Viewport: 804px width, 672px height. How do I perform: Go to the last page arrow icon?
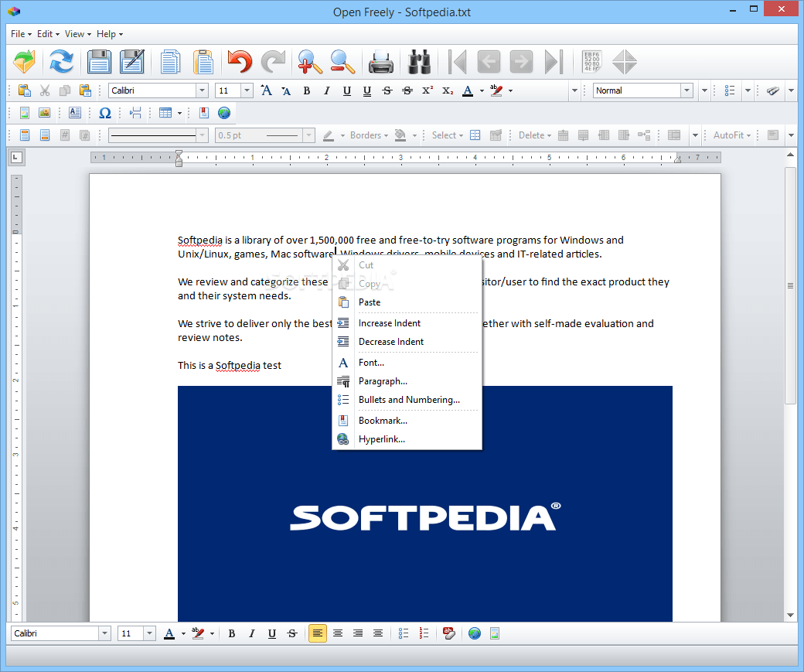click(x=554, y=62)
